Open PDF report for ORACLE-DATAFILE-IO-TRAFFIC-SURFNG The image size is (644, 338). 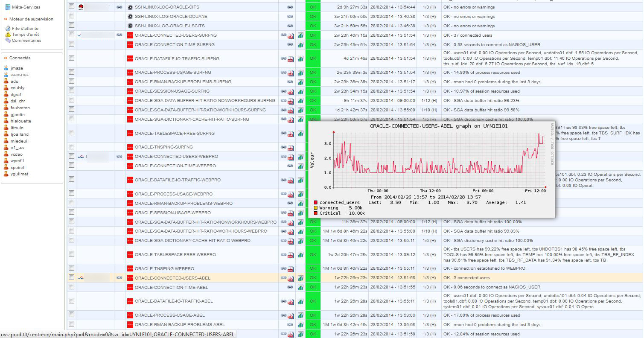(291, 58)
